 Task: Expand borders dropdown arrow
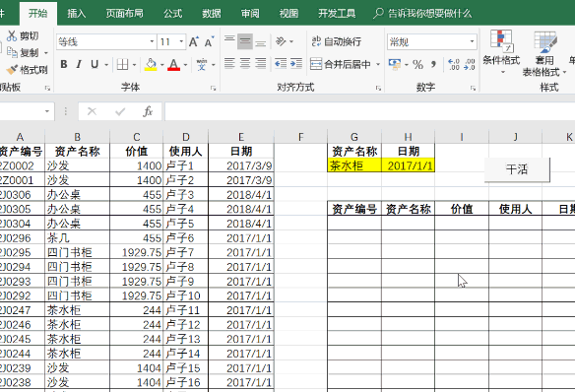(x=134, y=65)
